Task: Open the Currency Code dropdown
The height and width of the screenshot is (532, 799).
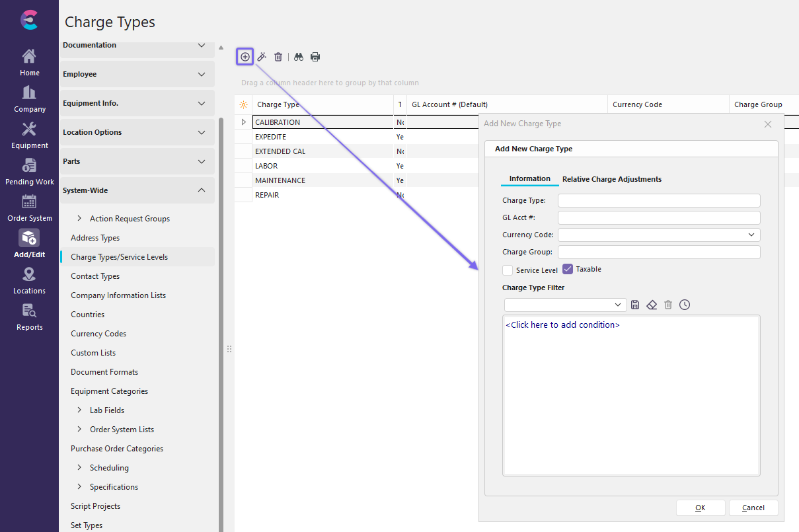Action: click(x=751, y=235)
